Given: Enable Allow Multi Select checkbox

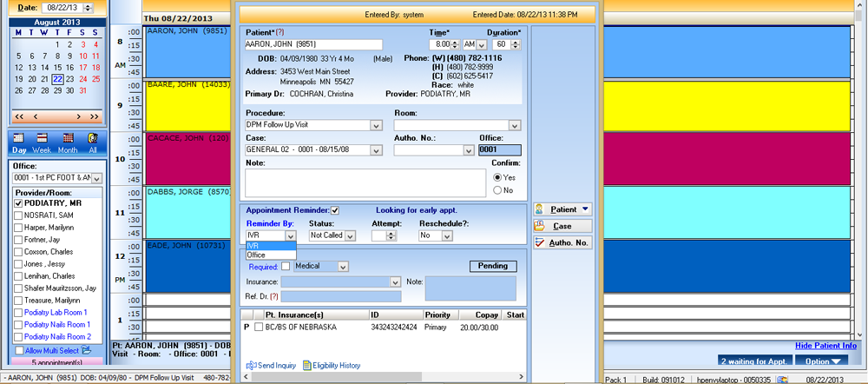Looking at the screenshot, I should [x=18, y=350].
